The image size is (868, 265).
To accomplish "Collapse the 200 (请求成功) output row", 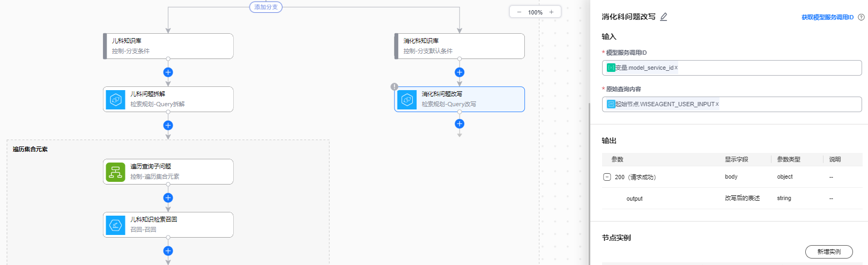I will (607, 177).
